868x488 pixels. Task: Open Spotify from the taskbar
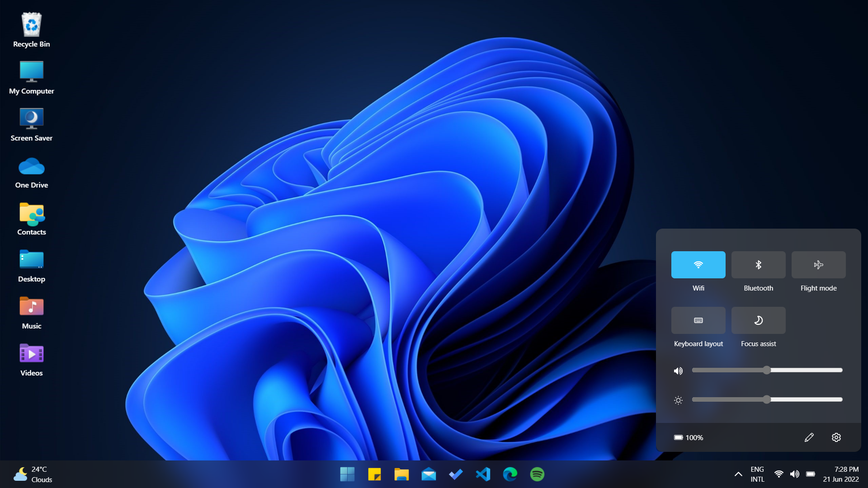point(537,474)
